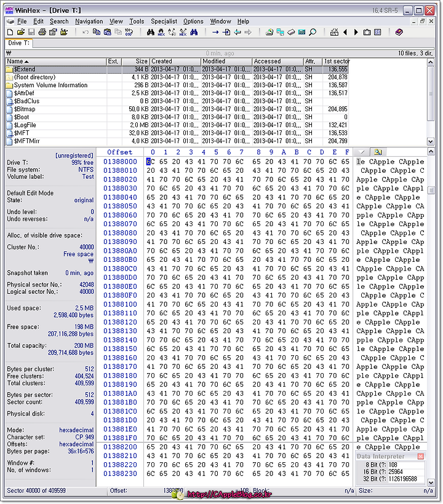Select System Volume Information folder
The height and width of the screenshot is (504, 443).
(x=177, y=85)
